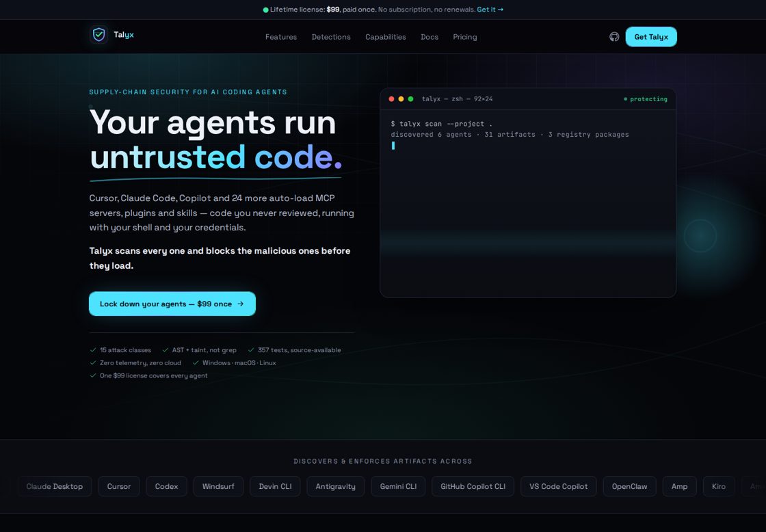This screenshot has height=532, width=766.
Task: Click checkmark beside One $99 license
Action: click(x=93, y=375)
